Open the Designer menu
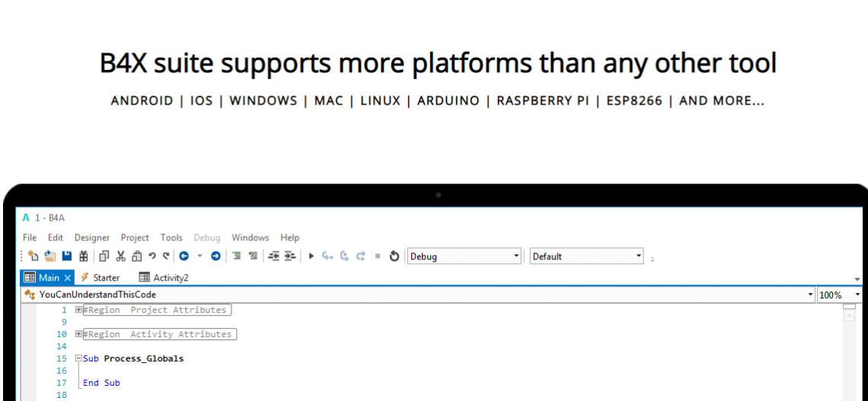 pos(91,237)
